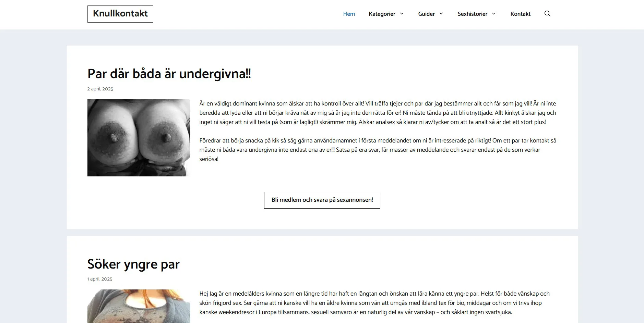The width and height of the screenshot is (644, 323).
Task: Open the 'Söker yngre par' post thumbnail
Action: (139, 306)
